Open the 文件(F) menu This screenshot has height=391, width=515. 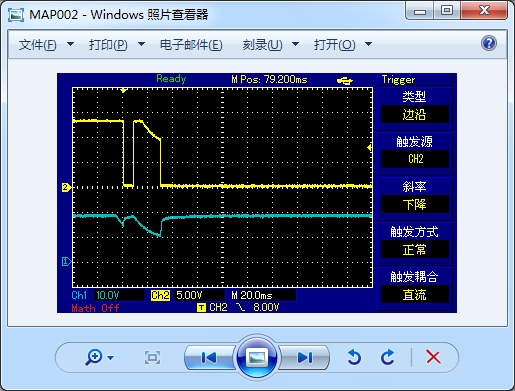coord(37,45)
